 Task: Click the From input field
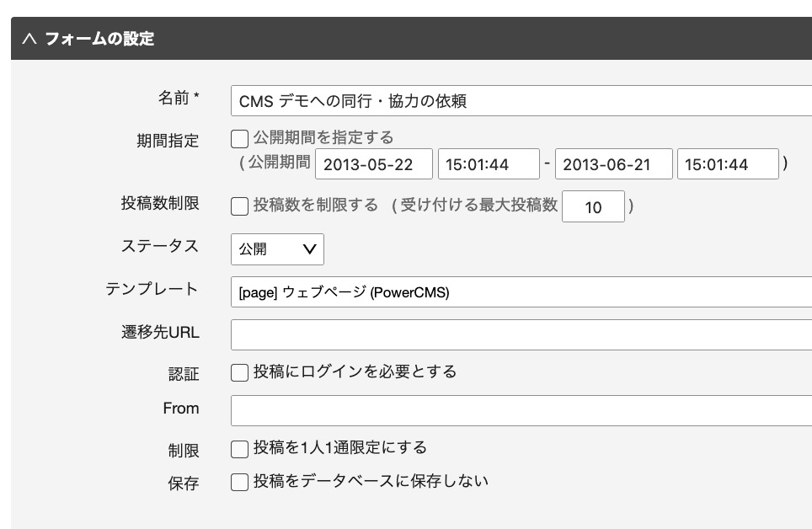click(521, 411)
